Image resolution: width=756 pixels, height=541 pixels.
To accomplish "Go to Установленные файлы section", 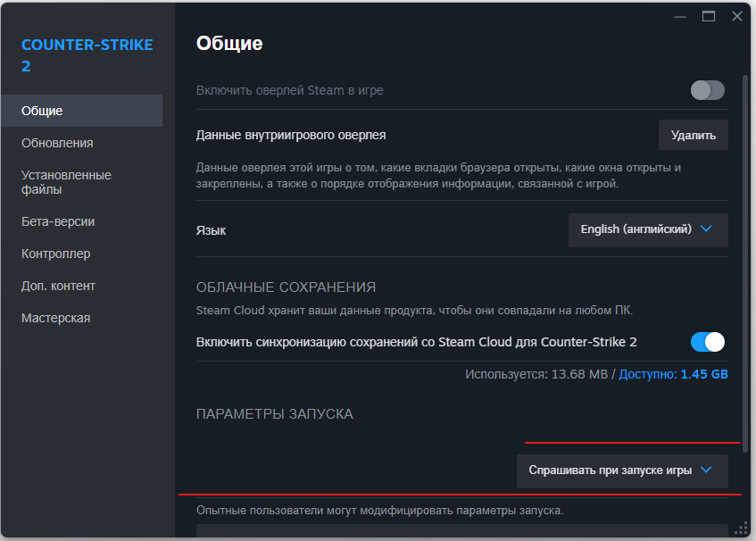I will [66, 182].
